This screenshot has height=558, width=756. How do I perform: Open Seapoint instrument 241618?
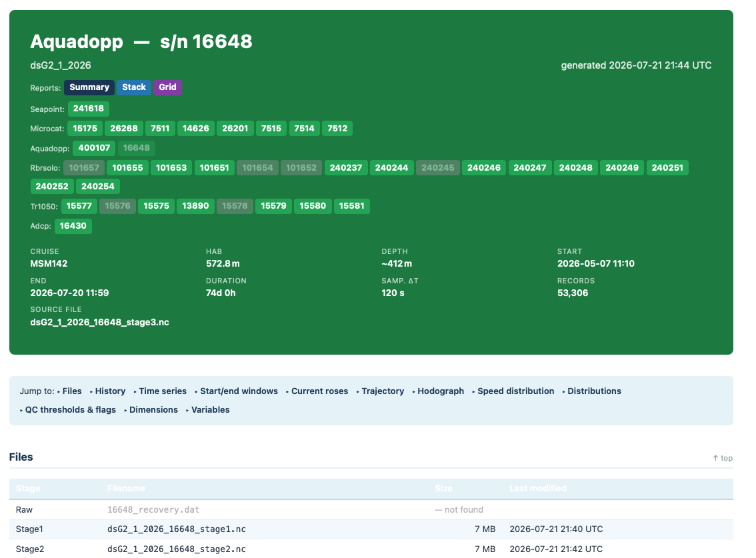pyautogui.click(x=88, y=109)
